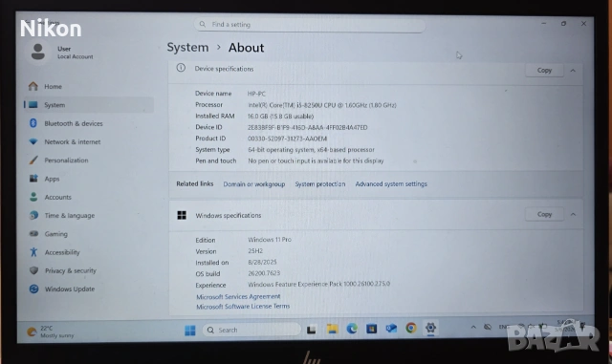Select the device name HP-PC text
Image resolution: width=612 pixels, height=364 pixels.
coord(256,94)
